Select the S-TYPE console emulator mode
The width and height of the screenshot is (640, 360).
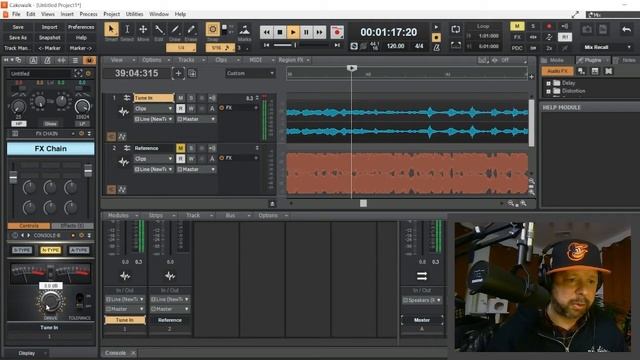22,250
